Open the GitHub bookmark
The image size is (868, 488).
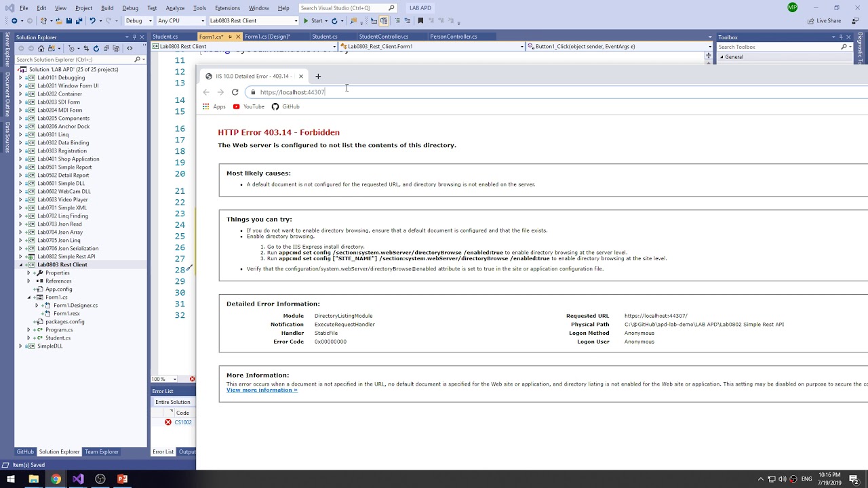[x=285, y=106]
